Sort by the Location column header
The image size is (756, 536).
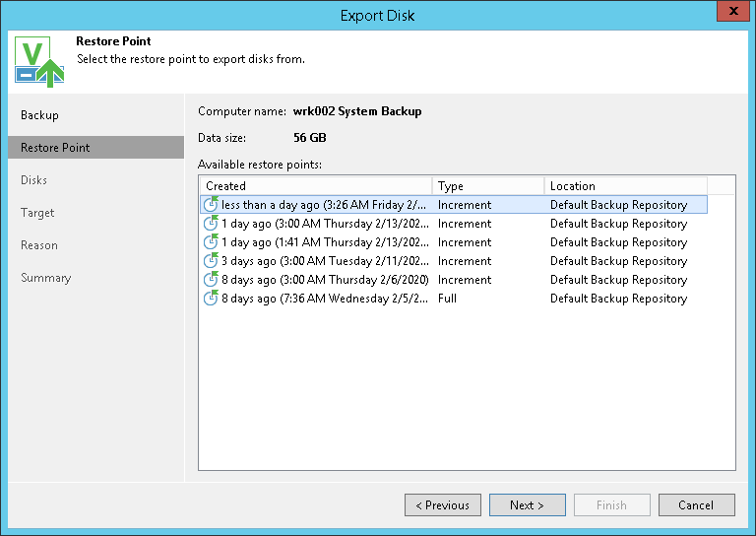click(x=626, y=186)
